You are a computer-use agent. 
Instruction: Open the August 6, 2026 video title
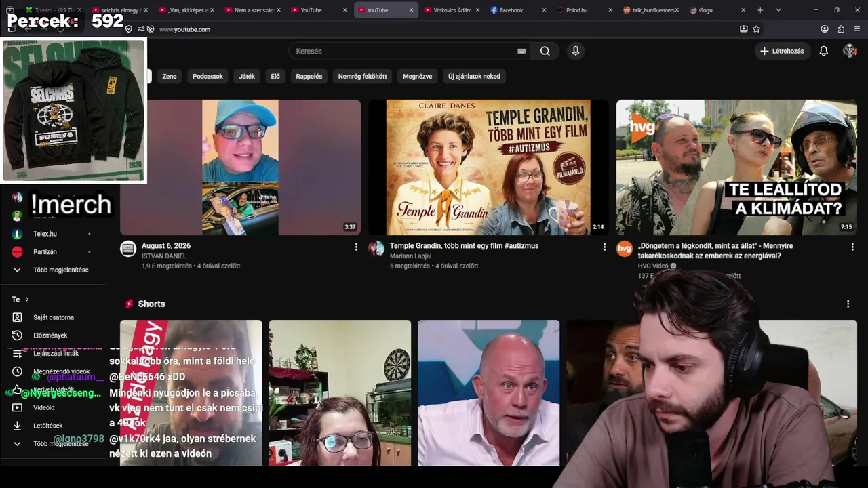coord(166,246)
